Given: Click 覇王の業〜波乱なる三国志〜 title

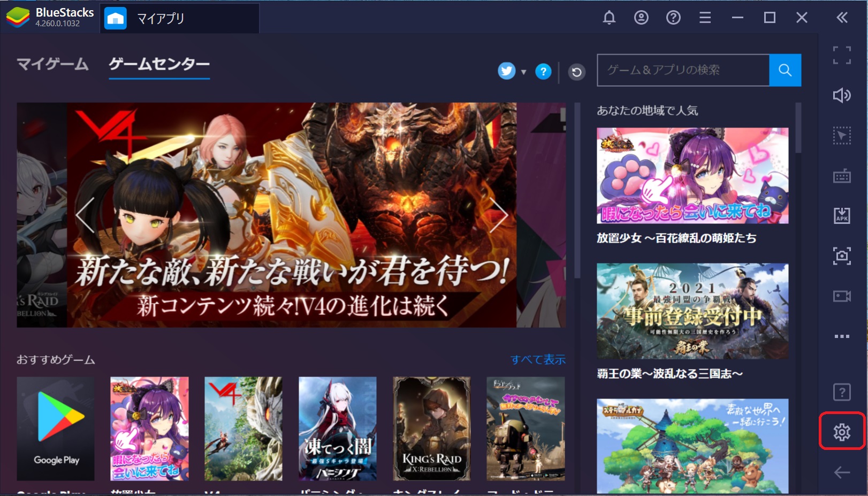Looking at the screenshot, I should point(670,373).
